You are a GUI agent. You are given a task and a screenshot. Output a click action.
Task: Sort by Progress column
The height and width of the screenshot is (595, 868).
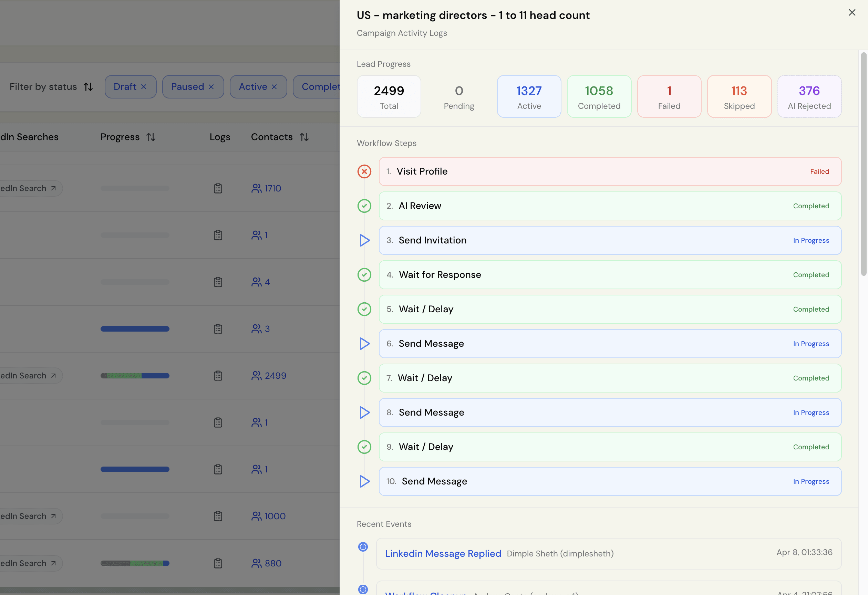[x=151, y=137]
